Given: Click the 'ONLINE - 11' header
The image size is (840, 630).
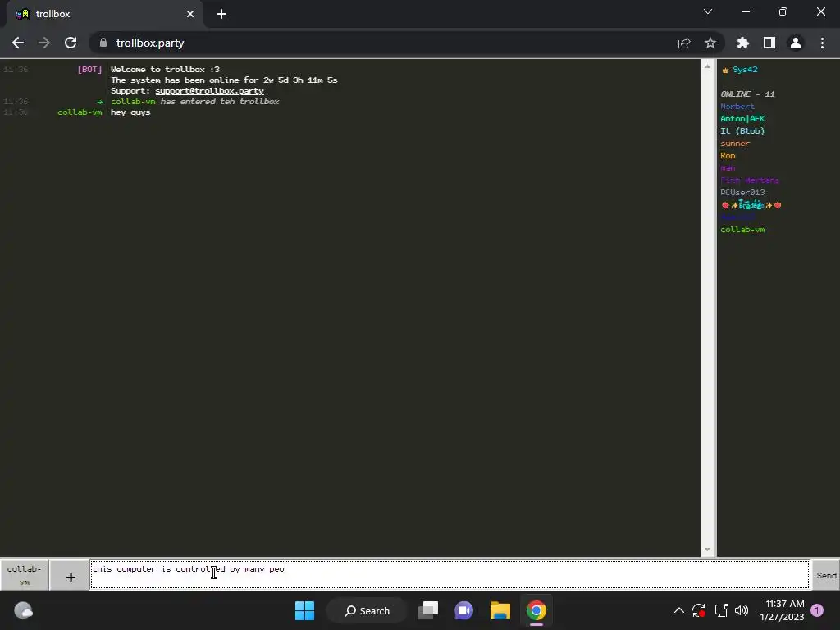Looking at the screenshot, I should (x=747, y=94).
